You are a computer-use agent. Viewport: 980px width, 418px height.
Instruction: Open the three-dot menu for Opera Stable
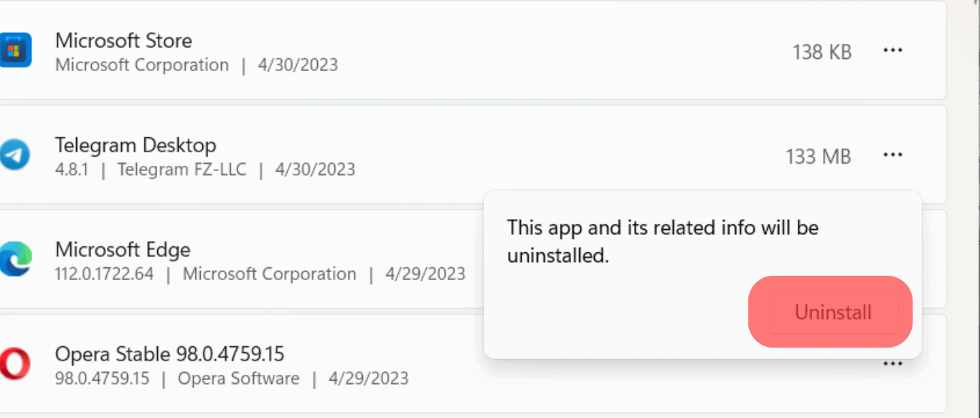click(892, 364)
